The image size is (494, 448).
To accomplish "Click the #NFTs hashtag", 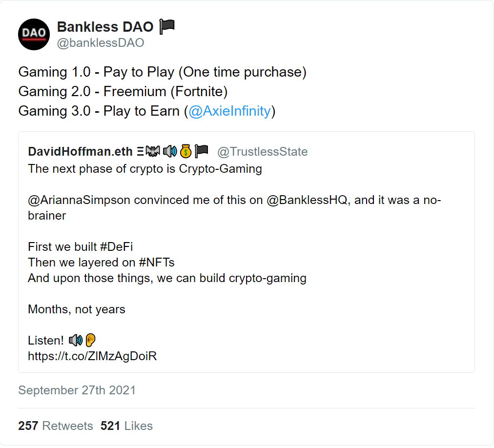I will tap(157, 263).
